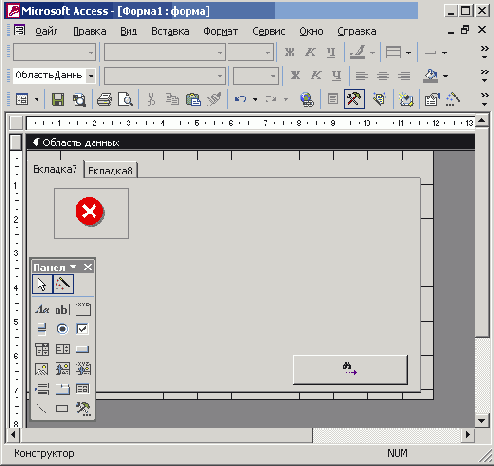
Task: Open More Controls hammer icon in toolbox
Action: 83,408
